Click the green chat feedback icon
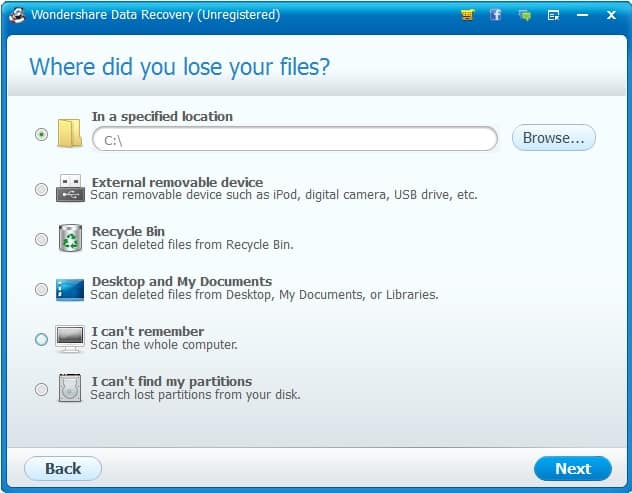The height and width of the screenshot is (493, 632). tap(524, 15)
